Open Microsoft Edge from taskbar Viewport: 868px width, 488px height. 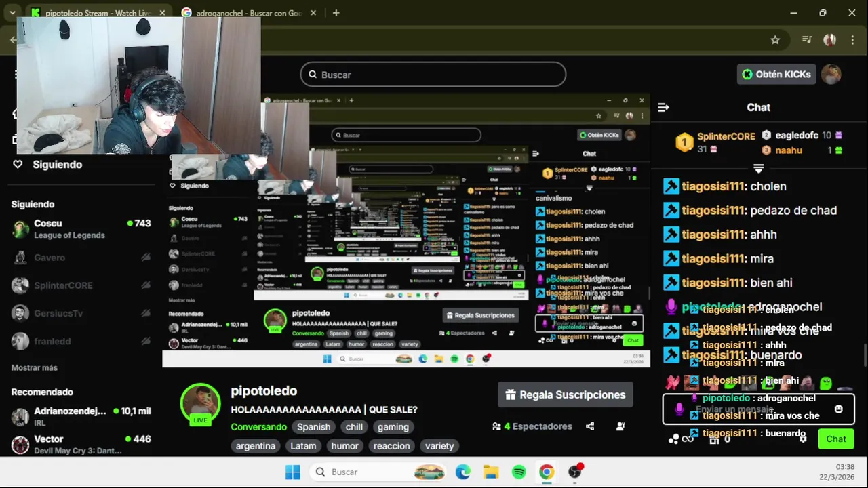(x=463, y=472)
